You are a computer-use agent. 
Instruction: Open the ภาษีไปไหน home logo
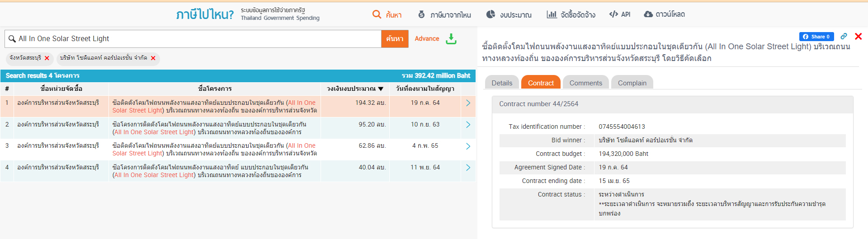[205, 14]
